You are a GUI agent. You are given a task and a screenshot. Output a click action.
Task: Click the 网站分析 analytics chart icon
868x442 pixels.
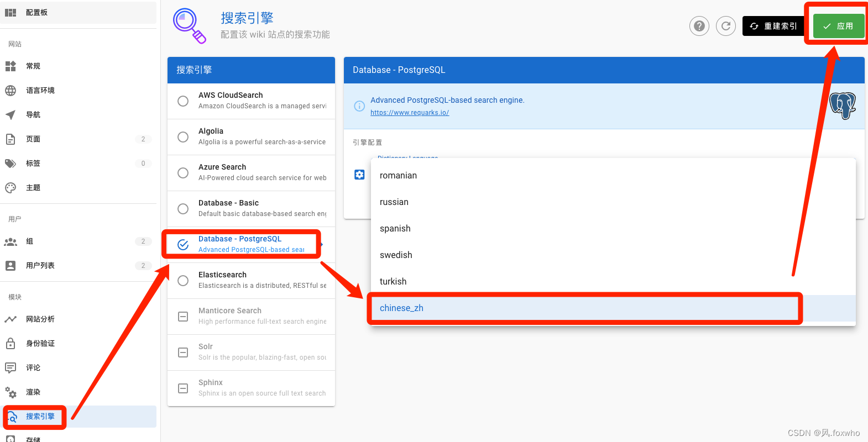pyautogui.click(x=11, y=319)
